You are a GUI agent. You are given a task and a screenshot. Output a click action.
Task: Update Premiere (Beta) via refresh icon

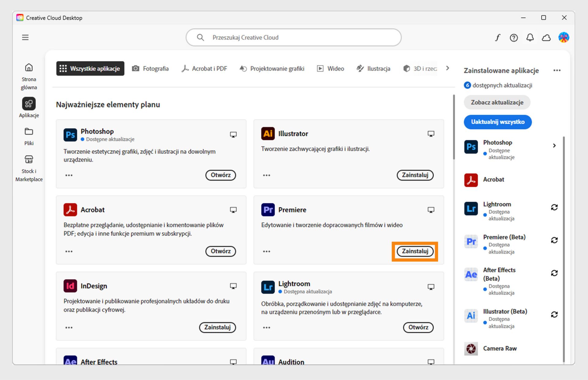coord(554,240)
